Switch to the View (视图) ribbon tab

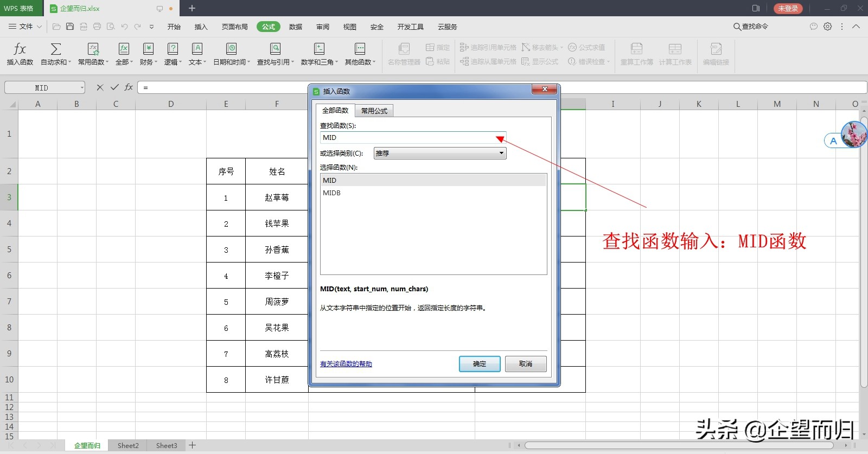click(x=350, y=27)
